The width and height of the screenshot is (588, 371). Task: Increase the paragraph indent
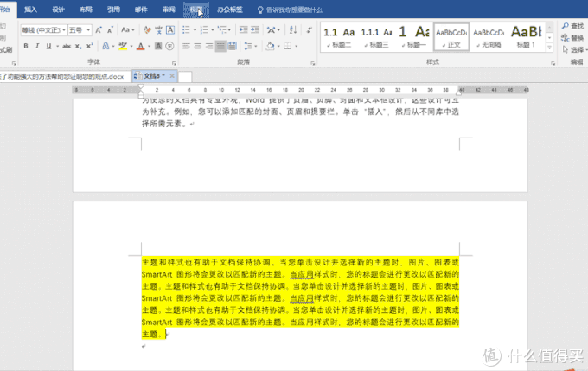(x=255, y=29)
